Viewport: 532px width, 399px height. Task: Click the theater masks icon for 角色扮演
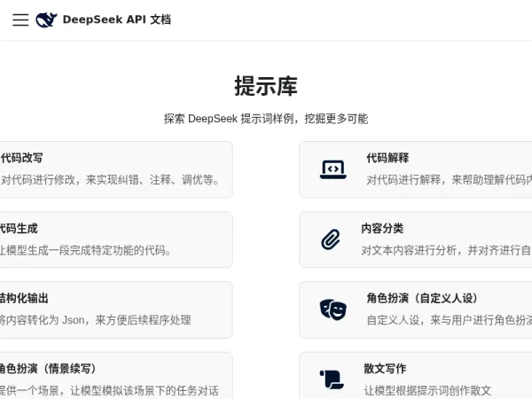pyautogui.click(x=333, y=309)
